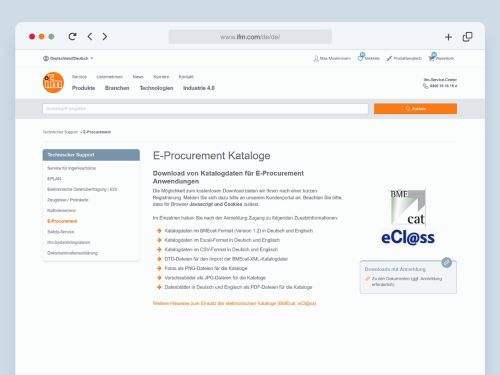Open 'Weitere Hinweise zum Einsatz' orange link
500x375 pixels.
click(234, 303)
